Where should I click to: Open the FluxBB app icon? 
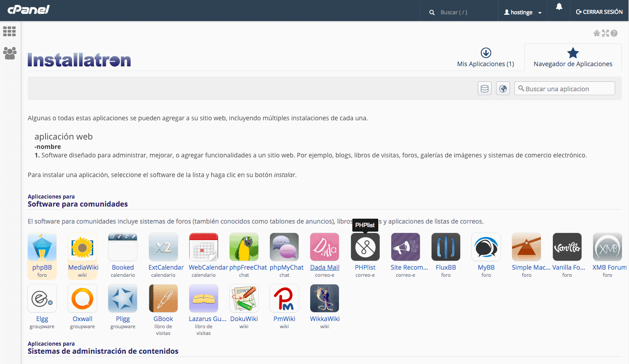pos(446,247)
